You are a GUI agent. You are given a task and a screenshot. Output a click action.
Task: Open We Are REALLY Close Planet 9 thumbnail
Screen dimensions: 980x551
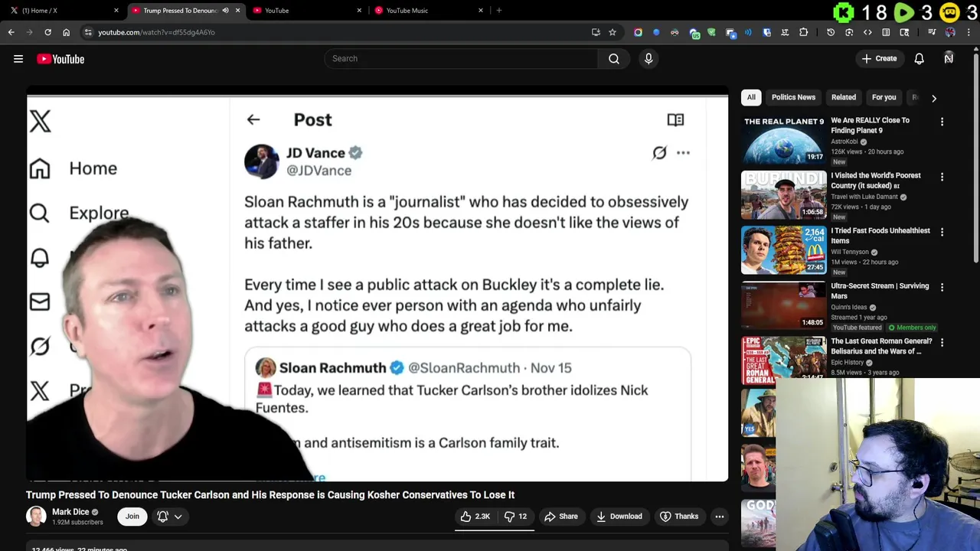[783, 139]
